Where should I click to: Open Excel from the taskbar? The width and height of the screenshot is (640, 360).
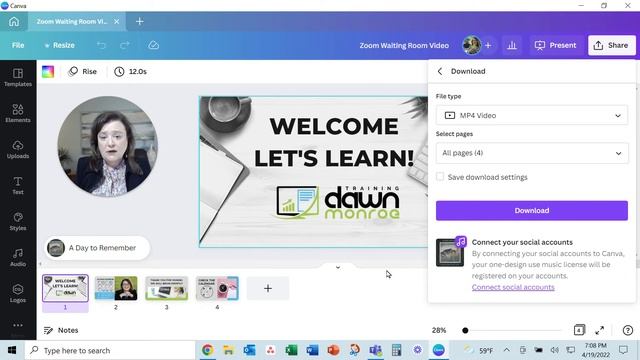tap(291, 350)
